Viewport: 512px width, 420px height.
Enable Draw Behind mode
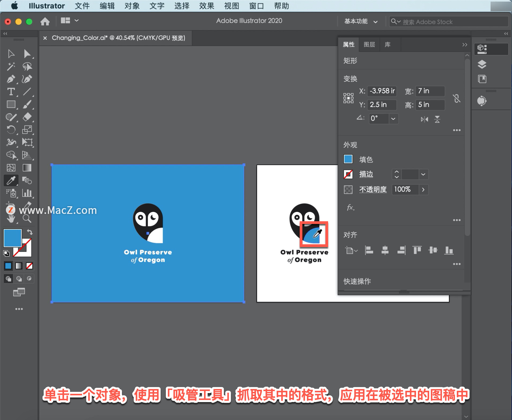click(19, 279)
